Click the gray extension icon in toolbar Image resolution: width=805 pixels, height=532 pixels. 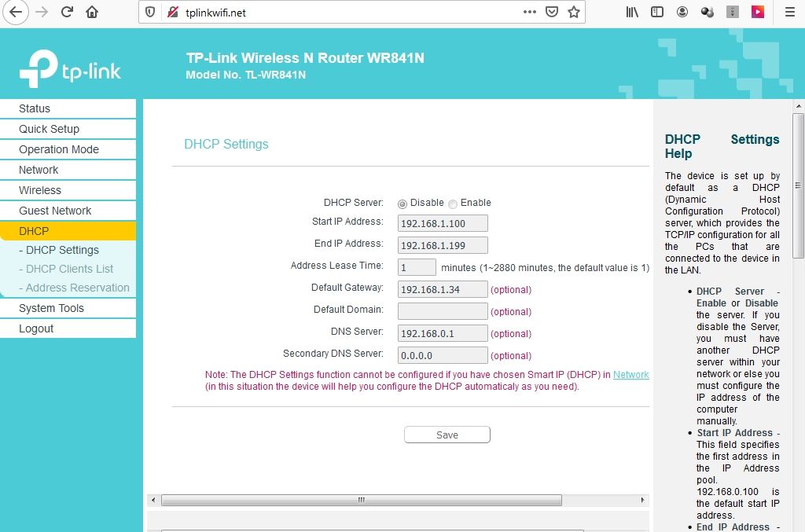click(733, 12)
